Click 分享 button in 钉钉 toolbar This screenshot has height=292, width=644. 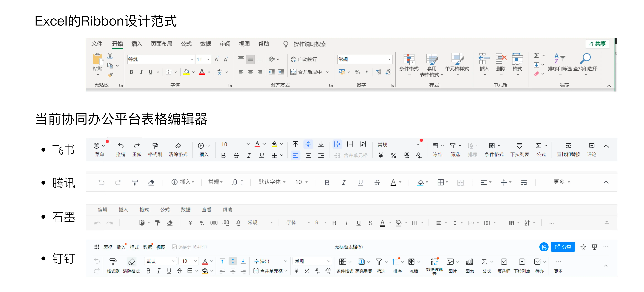pyautogui.click(x=563, y=247)
